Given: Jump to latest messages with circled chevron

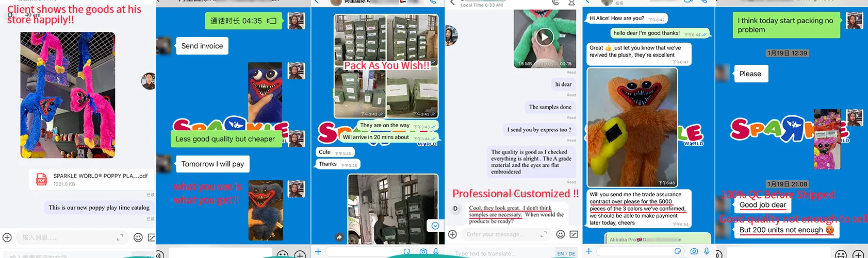Looking at the screenshot, I should pos(435,226).
